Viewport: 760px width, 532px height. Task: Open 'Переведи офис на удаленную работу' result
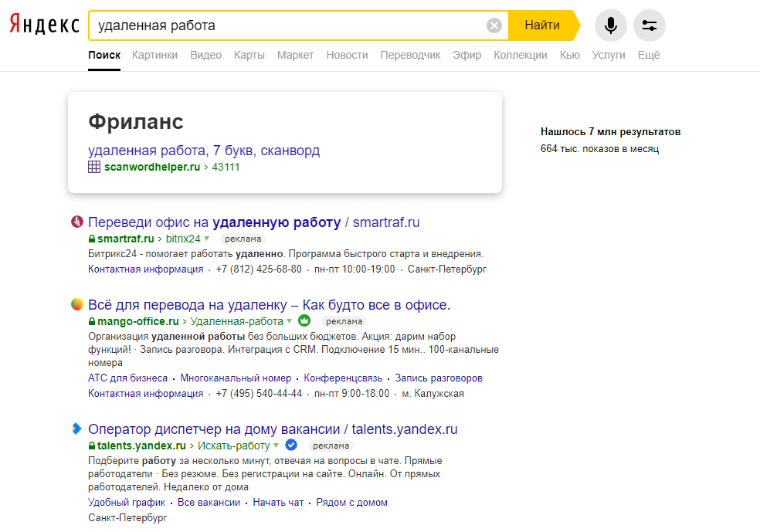(254, 222)
